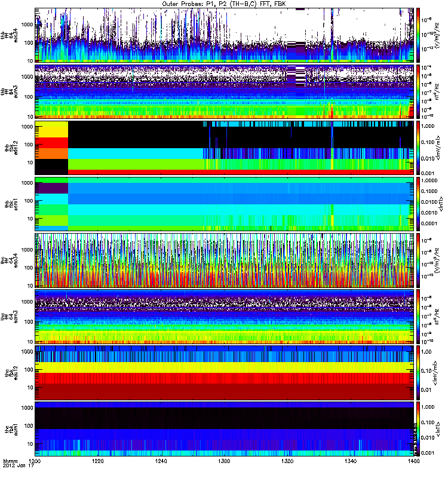Click the thb fbk scm1 spectrogram panel
Image resolution: width=448 pixels, height=478 pixels.
[x=239, y=203]
